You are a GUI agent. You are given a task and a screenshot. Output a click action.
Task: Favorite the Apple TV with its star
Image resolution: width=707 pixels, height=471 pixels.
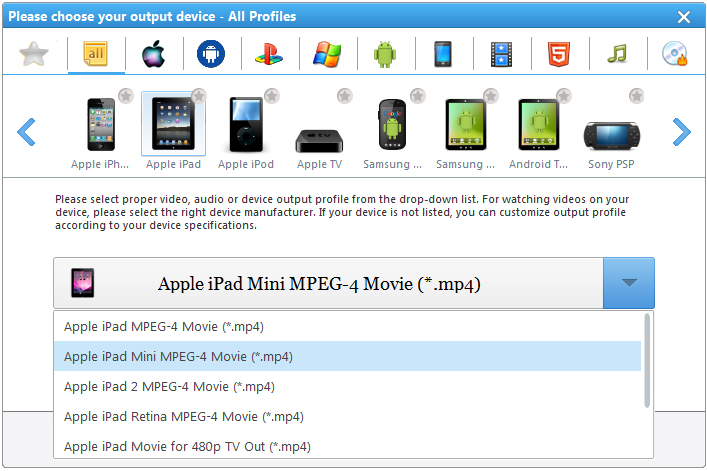[345, 96]
